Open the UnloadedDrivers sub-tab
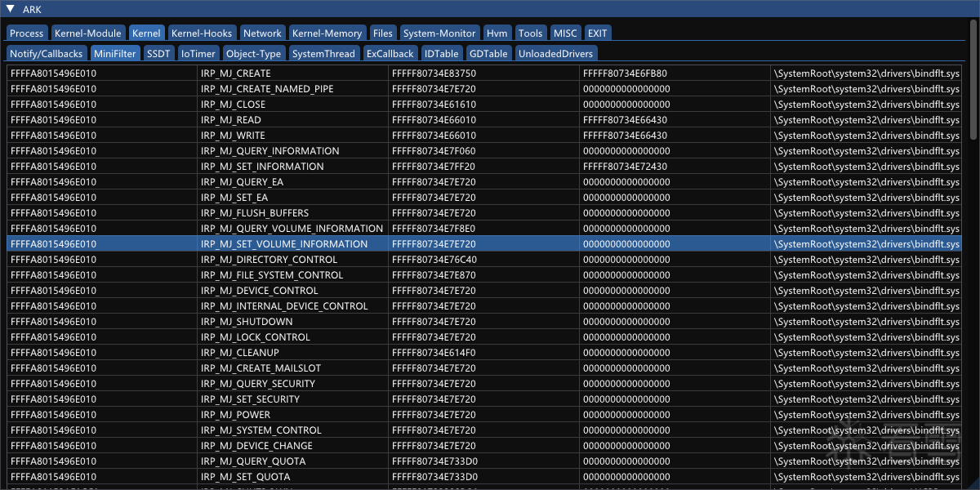Viewport: 980px width, 490px height. click(x=555, y=54)
